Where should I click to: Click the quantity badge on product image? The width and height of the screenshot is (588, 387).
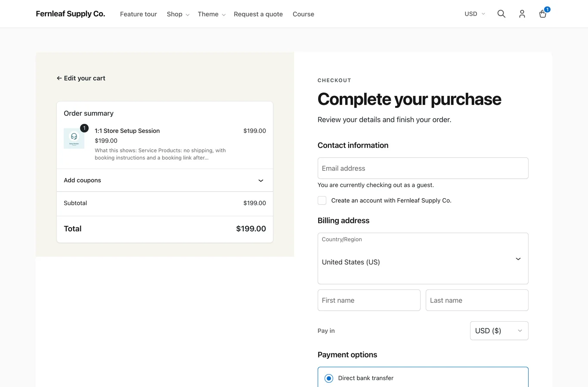click(84, 128)
